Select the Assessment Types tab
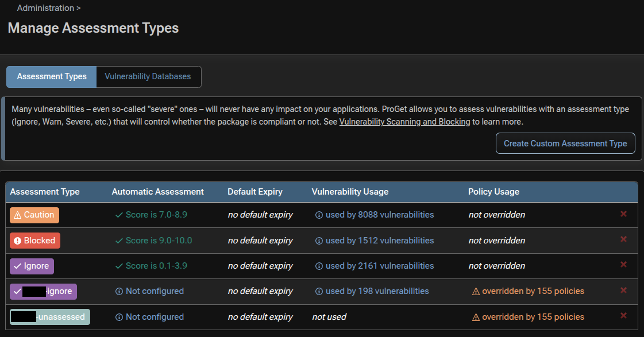The image size is (644, 337). pyautogui.click(x=52, y=76)
